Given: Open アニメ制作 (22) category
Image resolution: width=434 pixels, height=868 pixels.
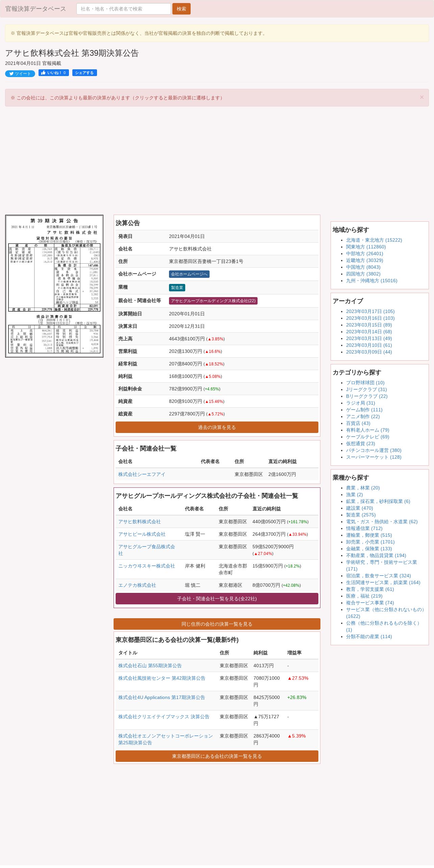Looking at the screenshot, I should [363, 416].
